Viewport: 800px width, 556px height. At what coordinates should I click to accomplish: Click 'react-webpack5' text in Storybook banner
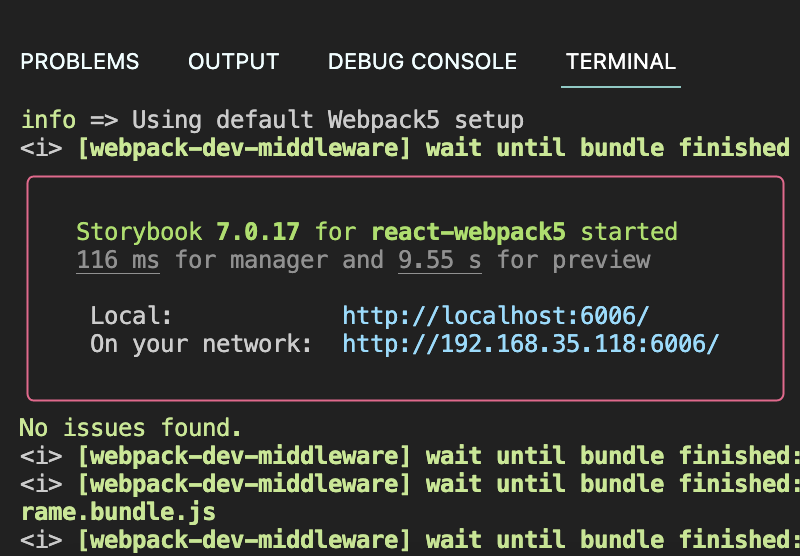[x=468, y=232]
